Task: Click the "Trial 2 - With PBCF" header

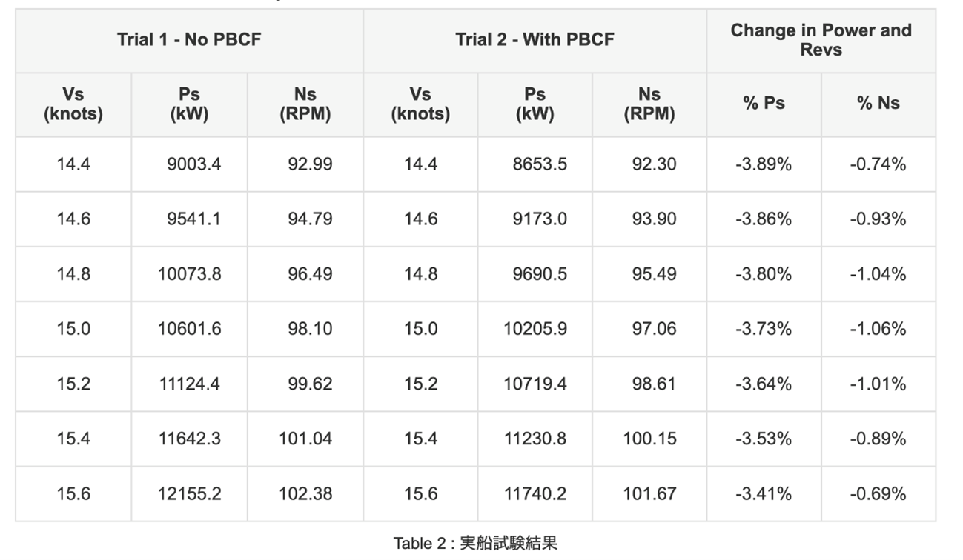Action: click(535, 40)
